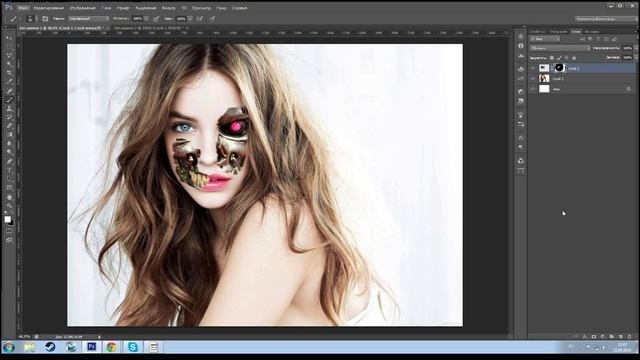The image size is (640, 360).
Task: Open File Explorer from the taskbar
Action: [29, 347]
